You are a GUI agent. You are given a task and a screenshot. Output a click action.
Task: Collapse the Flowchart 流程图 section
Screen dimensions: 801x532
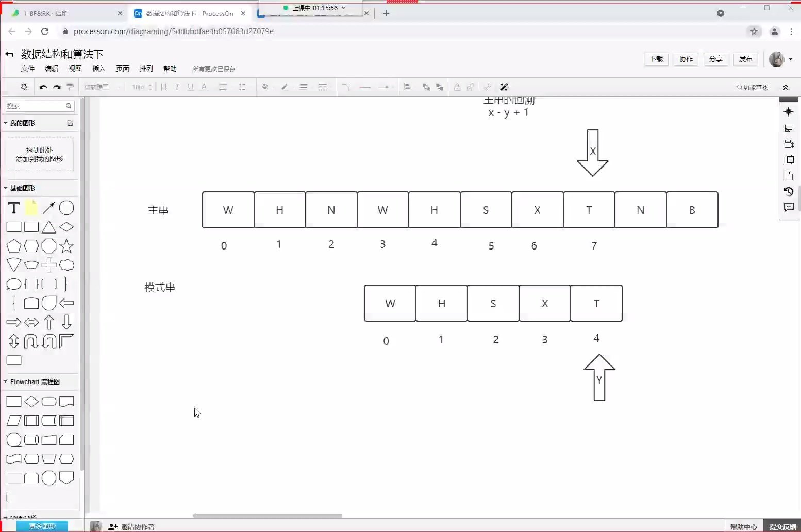tap(5, 381)
